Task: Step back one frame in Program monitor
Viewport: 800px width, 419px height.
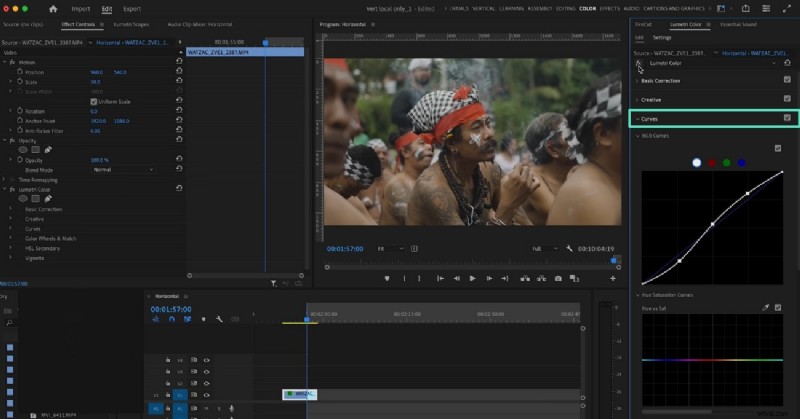Action: pos(457,278)
